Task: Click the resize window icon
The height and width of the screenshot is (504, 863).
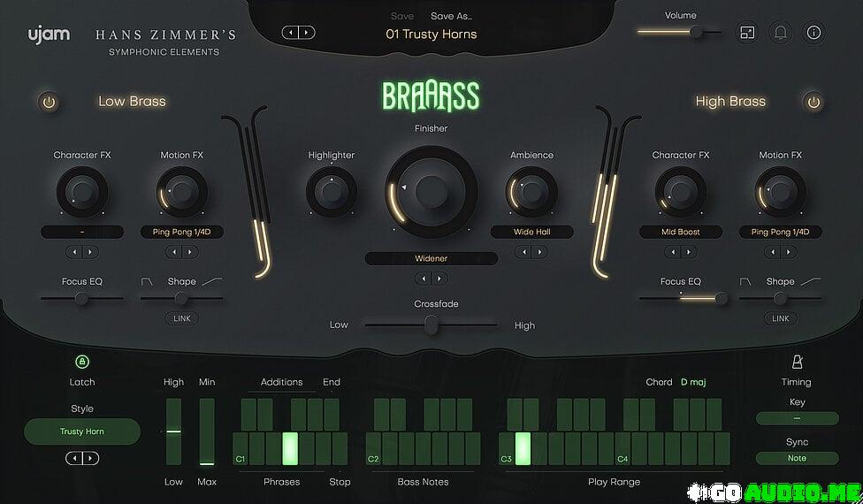Action: click(x=747, y=34)
